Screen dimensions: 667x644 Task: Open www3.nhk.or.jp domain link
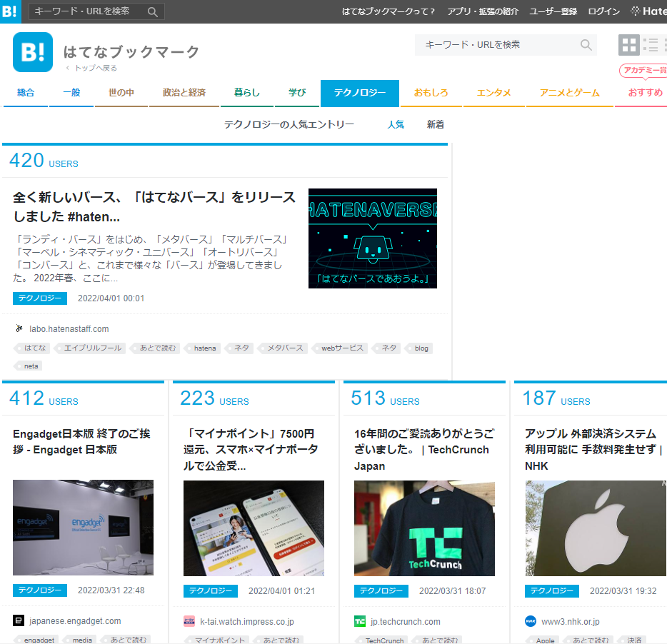tap(571, 621)
